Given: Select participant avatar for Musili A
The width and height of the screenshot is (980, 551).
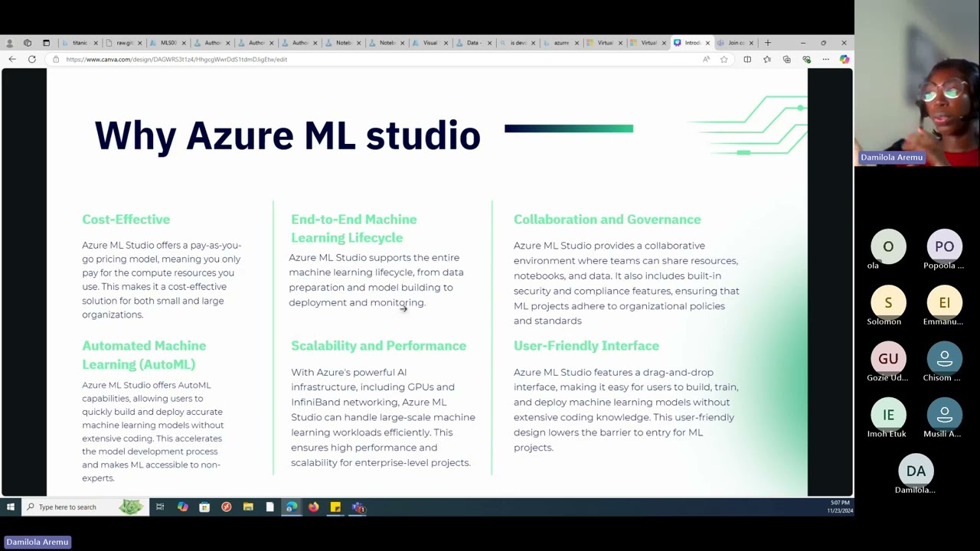Looking at the screenshot, I should [944, 414].
